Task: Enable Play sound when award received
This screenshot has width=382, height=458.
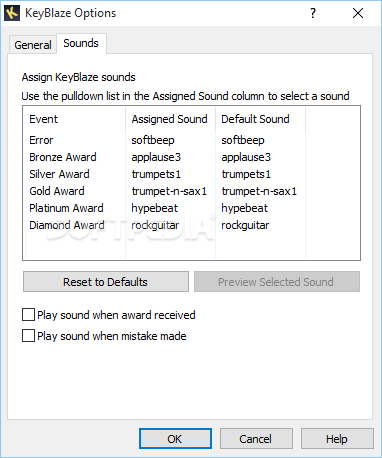Action: pos(28,314)
